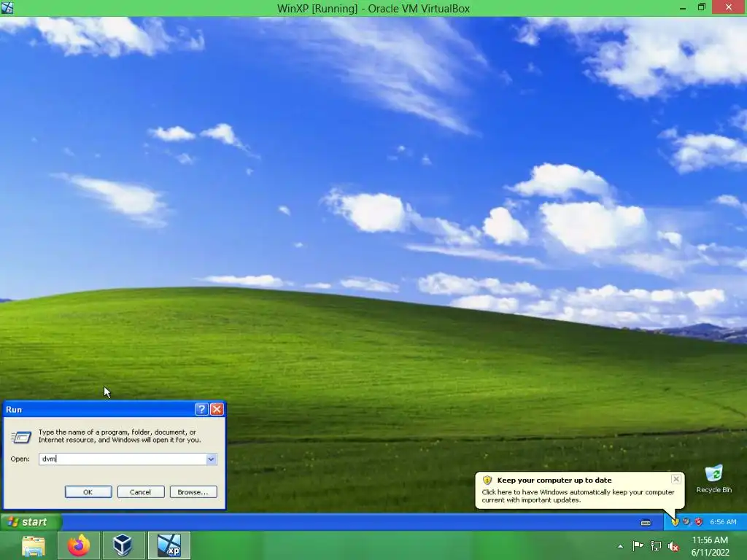Expand the Open field's dropdown arrow
This screenshot has width=747, height=560.
pos(211,459)
